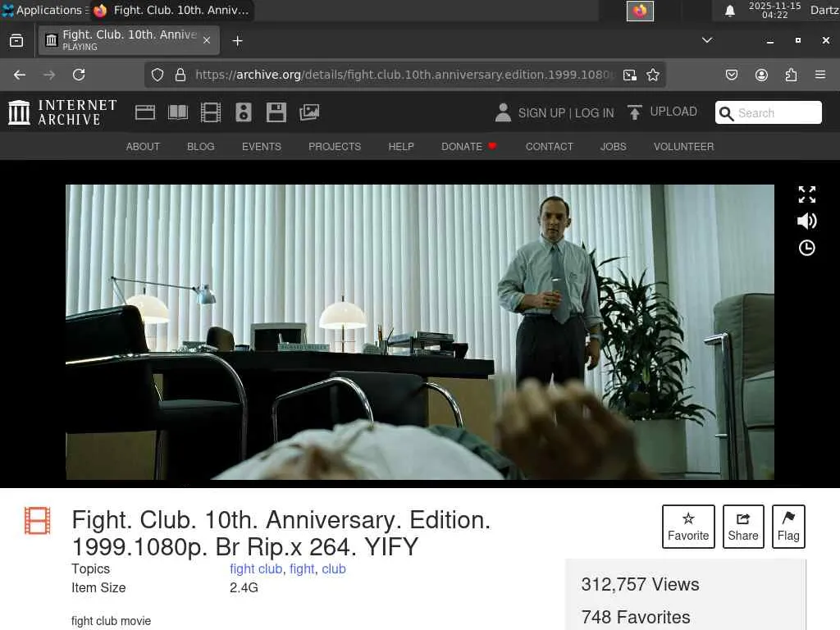The width and height of the screenshot is (840, 630).
Task: Open the PROJECTS menu item
Action: 335,146
